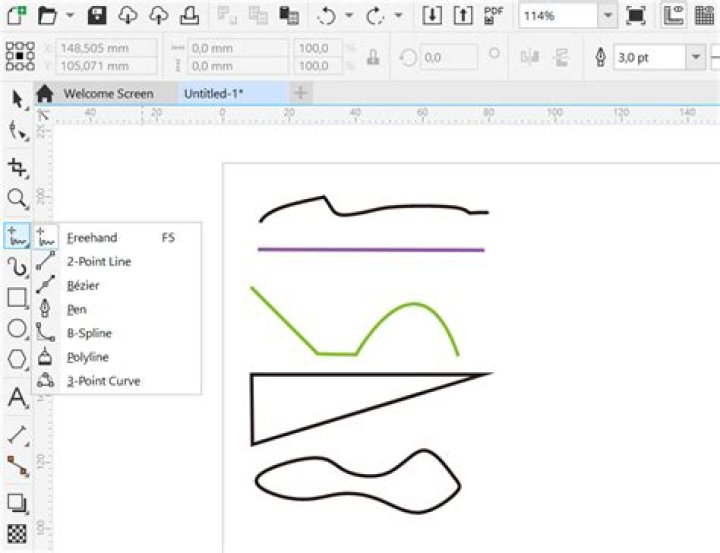Click the Freehand tool in the toolbox
Screen dimensions: 720x553
17,236
